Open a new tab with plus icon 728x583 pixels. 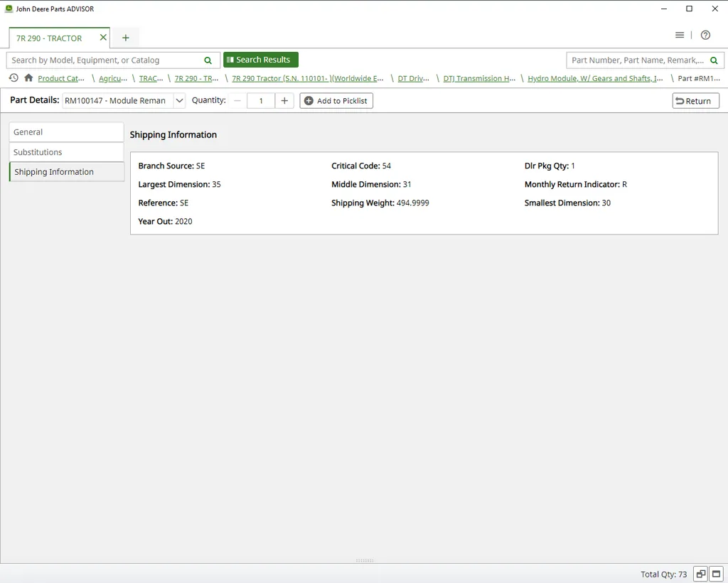click(x=125, y=38)
